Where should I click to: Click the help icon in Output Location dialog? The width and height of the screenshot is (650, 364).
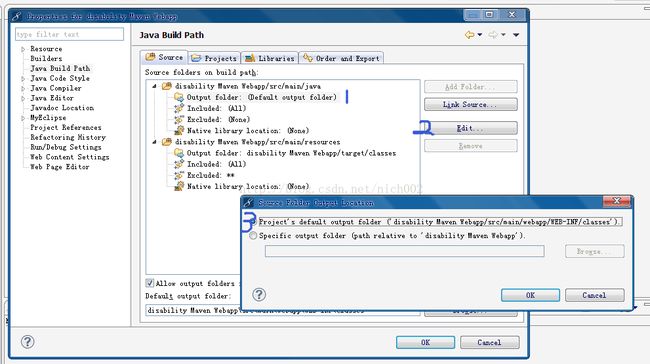(259, 295)
